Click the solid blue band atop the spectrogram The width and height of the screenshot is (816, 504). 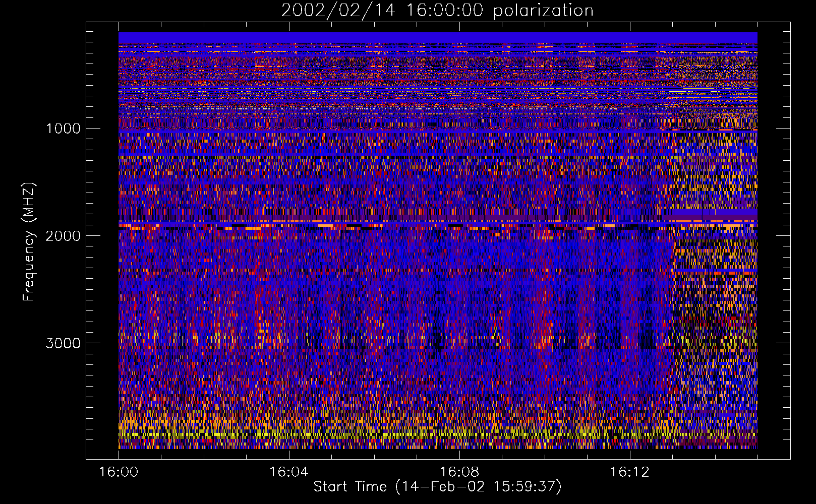click(438, 38)
